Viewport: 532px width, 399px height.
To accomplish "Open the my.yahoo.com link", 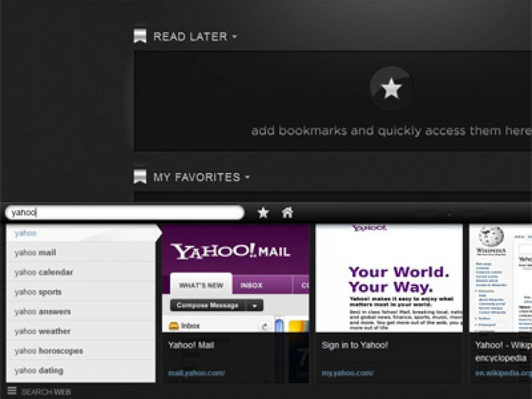I will click(347, 373).
